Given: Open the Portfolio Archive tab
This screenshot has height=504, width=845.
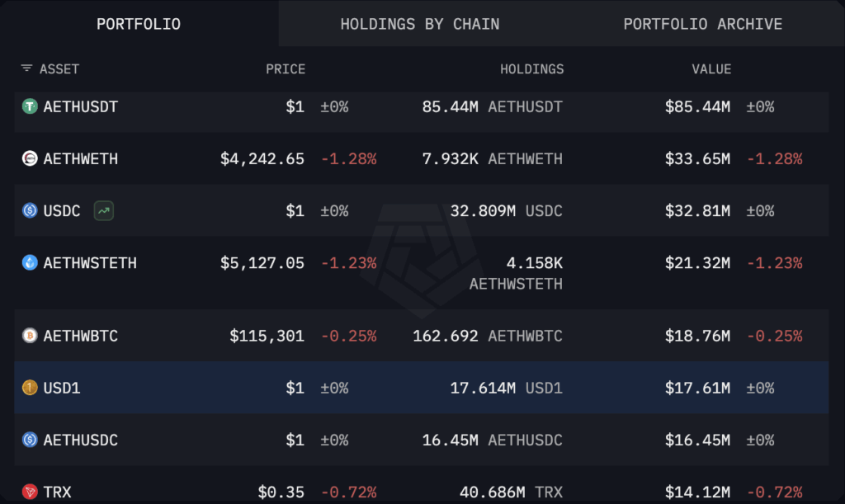Looking at the screenshot, I should pos(703,24).
